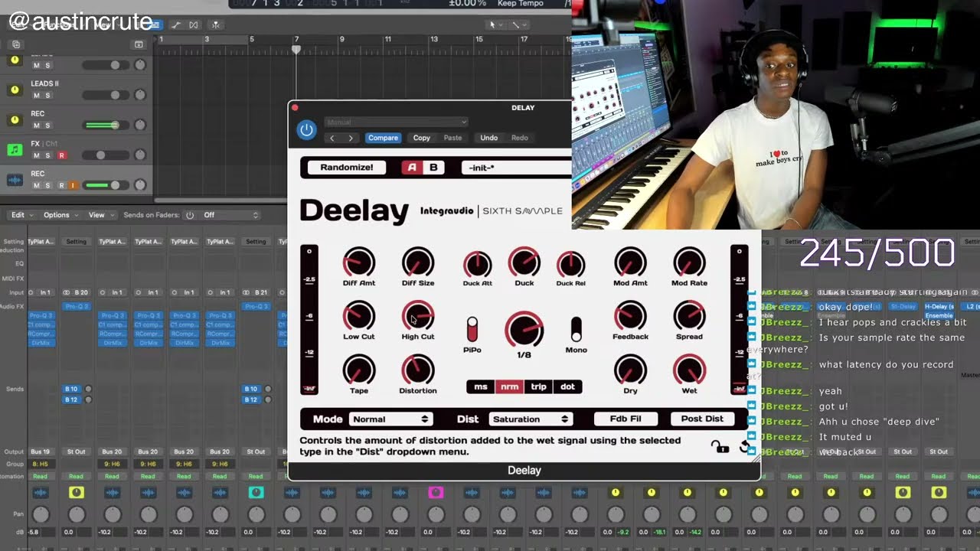980x551 pixels.
Task: Click the green FX track instrument icon
Action: tap(14, 150)
